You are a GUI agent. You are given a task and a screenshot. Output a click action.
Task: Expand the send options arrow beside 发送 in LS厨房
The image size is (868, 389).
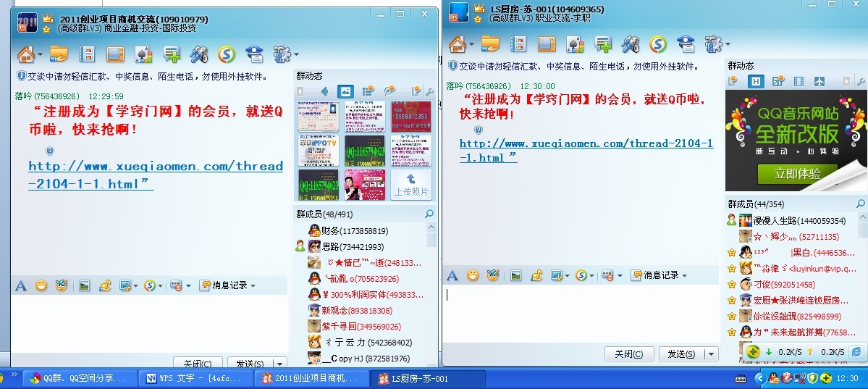click(x=712, y=354)
